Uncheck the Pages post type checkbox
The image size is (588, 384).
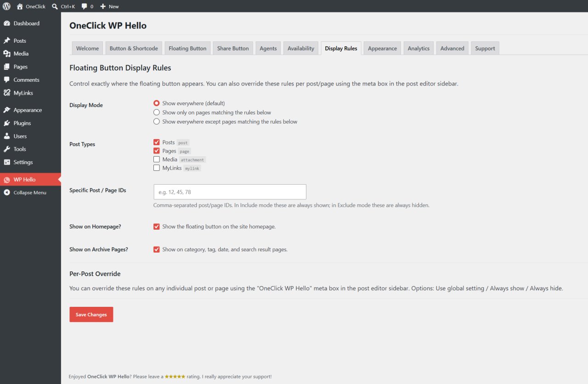click(x=157, y=151)
